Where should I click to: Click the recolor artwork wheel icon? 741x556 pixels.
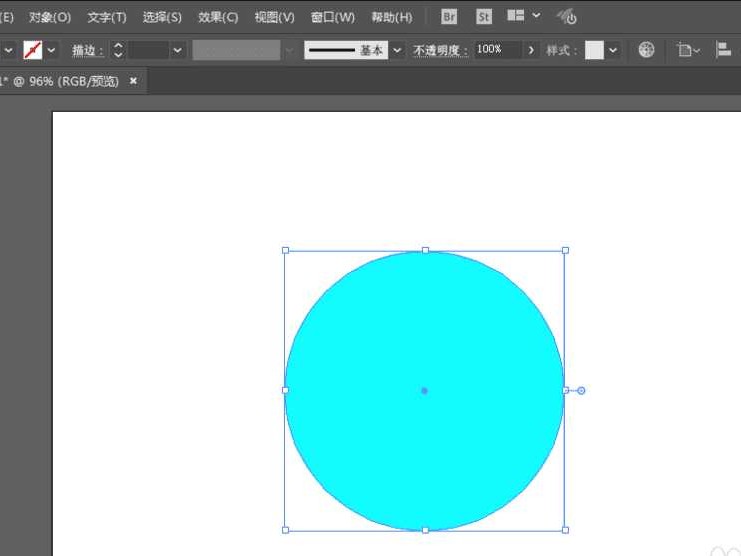tap(646, 50)
